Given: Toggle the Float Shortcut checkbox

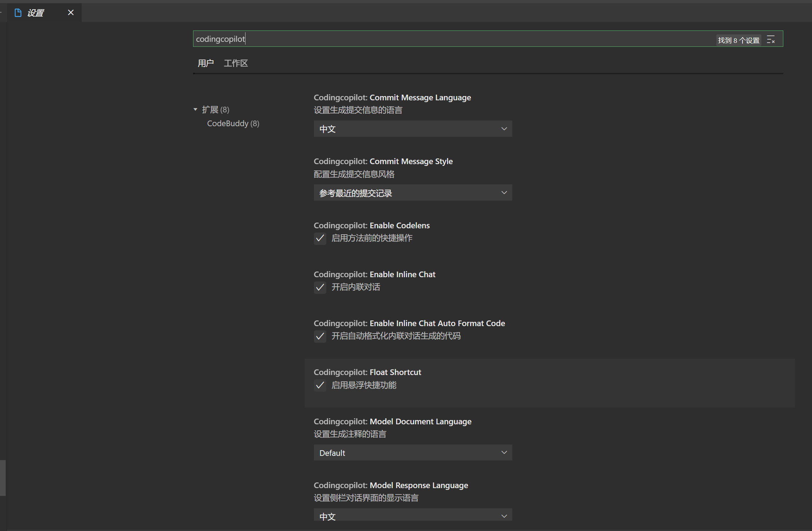Looking at the screenshot, I should [320, 385].
